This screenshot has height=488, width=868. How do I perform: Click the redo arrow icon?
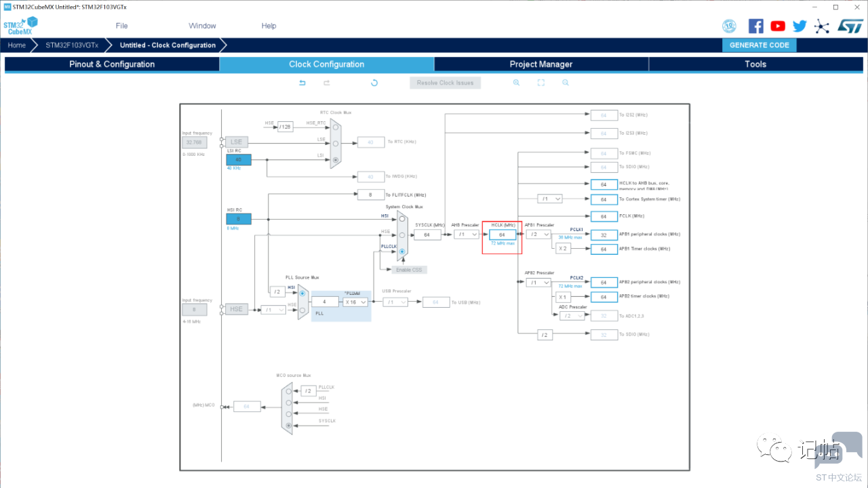click(x=326, y=83)
